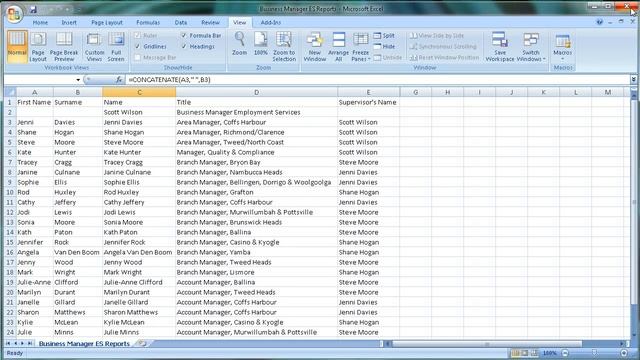Open Custom Views dialog

tap(94, 46)
